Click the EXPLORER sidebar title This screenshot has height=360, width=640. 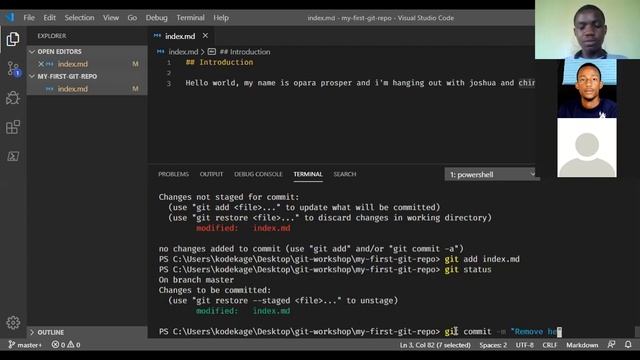[x=52, y=36]
